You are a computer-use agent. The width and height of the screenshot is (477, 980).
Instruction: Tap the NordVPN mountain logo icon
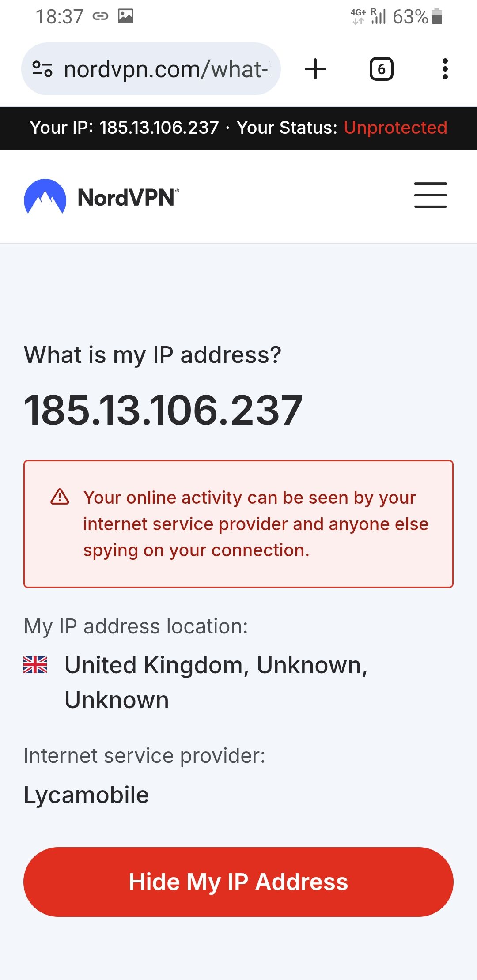(45, 196)
